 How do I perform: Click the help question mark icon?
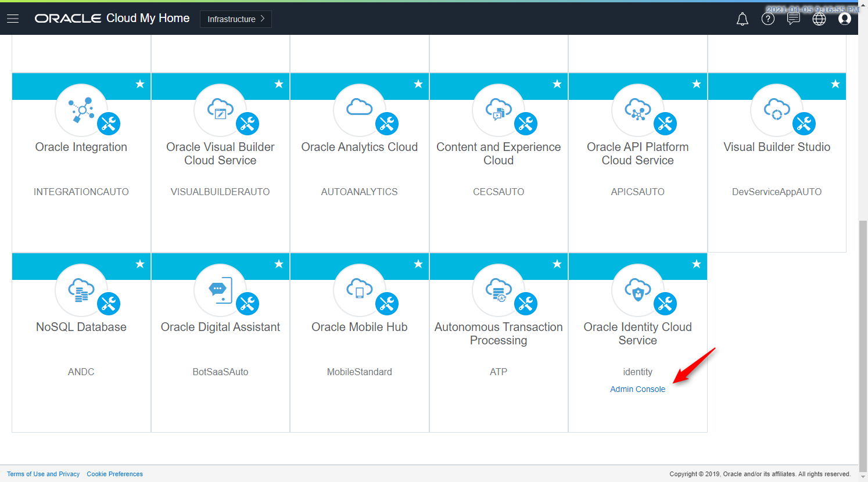pos(768,19)
